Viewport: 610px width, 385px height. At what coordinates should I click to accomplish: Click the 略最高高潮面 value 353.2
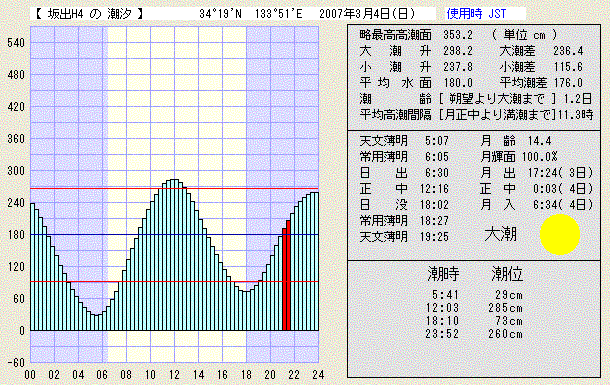coord(458,35)
